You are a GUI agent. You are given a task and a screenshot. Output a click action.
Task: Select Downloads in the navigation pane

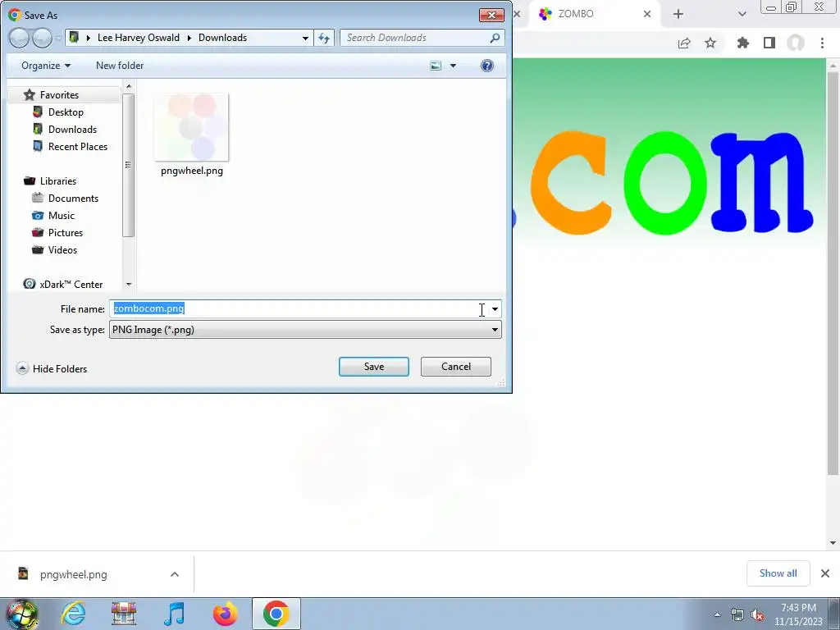coord(72,129)
